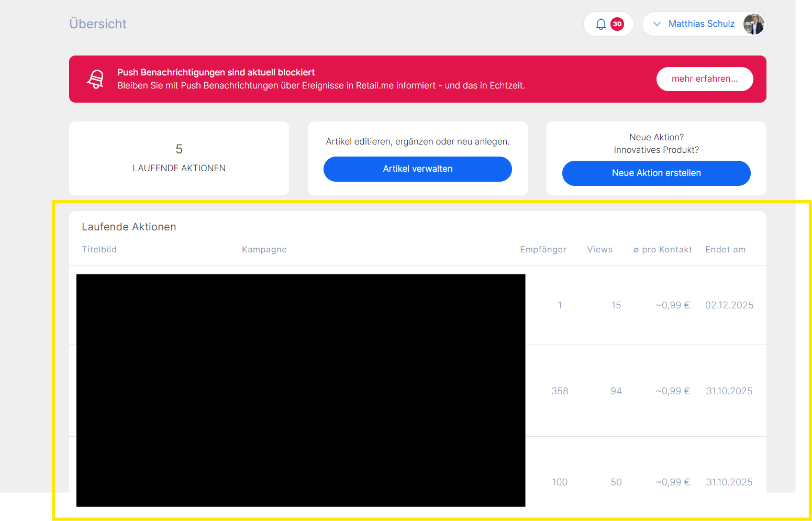Click Matthias Schulz's profile avatar
The height and width of the screenshot is (521, 812).
point(753,24)
